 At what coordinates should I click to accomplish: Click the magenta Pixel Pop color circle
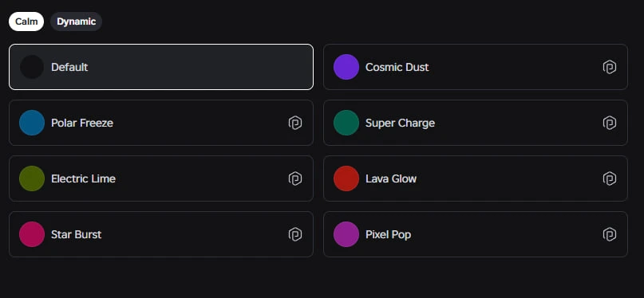[x=346, y=234]
